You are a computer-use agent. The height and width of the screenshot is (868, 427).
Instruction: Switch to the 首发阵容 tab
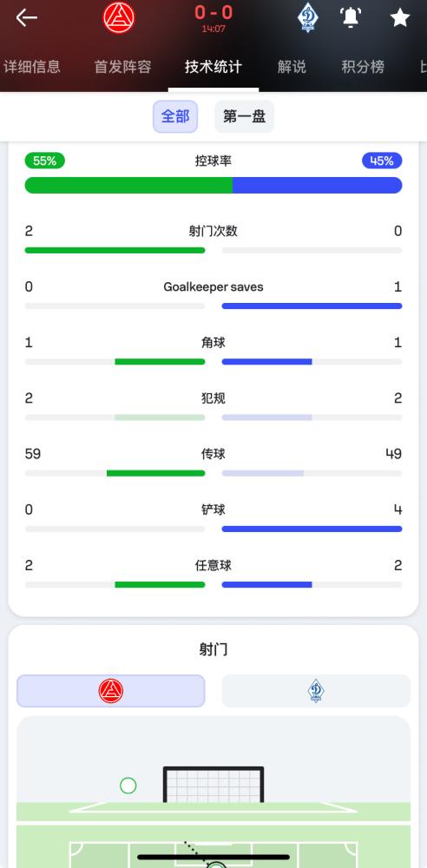(x=123, y=67)
